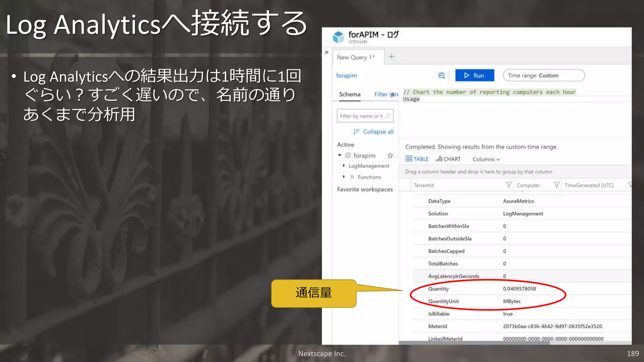
Task: Open the Time range: Custom selector
Action: coord(544,75)
